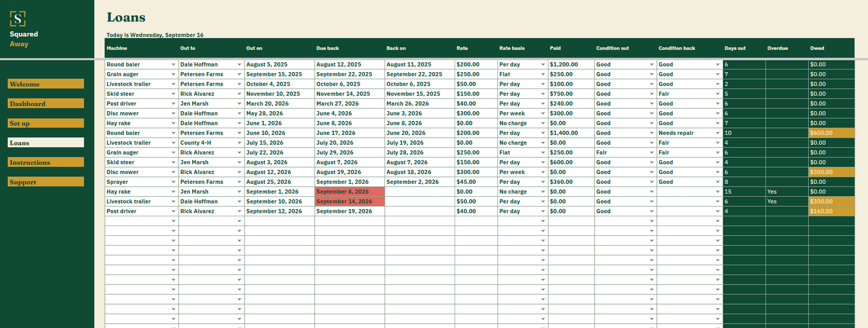Open Out to dropdown in County 4-H row
868x328 pixels.
(239, 143)
